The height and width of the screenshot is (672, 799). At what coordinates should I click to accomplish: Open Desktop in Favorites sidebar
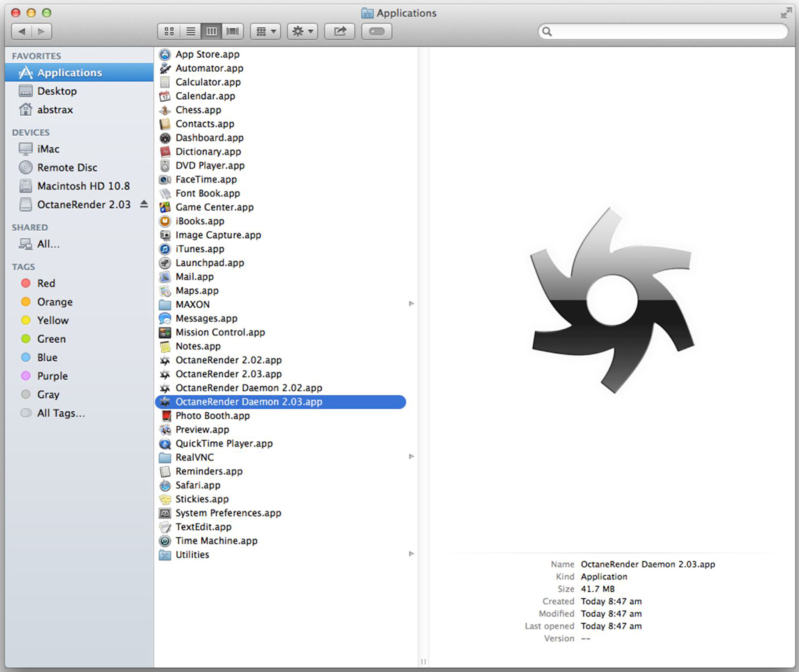point(57,91)
